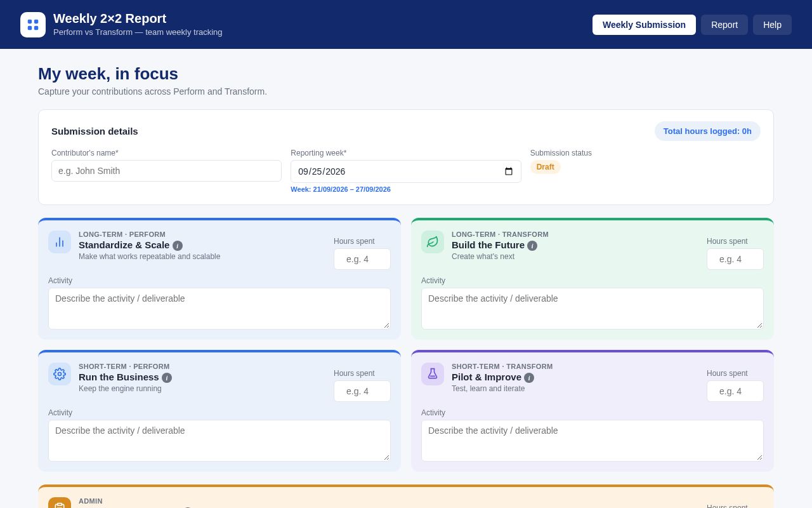Viewport: 812px width, 508px height.
Task: Click the My week, in focus heading
Action: coord(108,74)
